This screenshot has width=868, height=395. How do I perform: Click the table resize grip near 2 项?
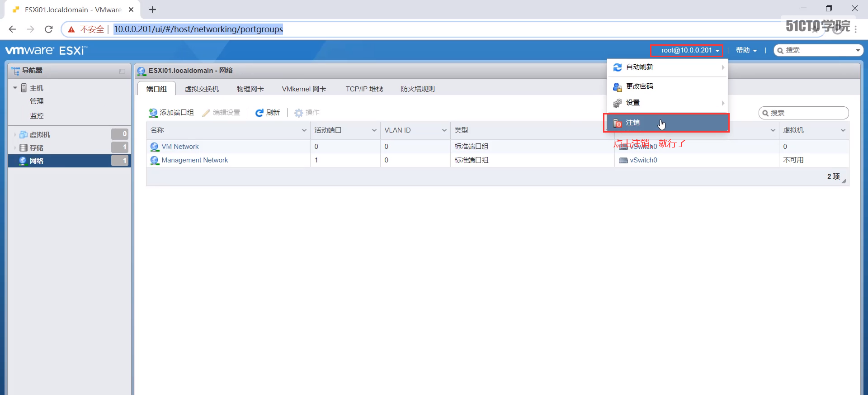844,181
